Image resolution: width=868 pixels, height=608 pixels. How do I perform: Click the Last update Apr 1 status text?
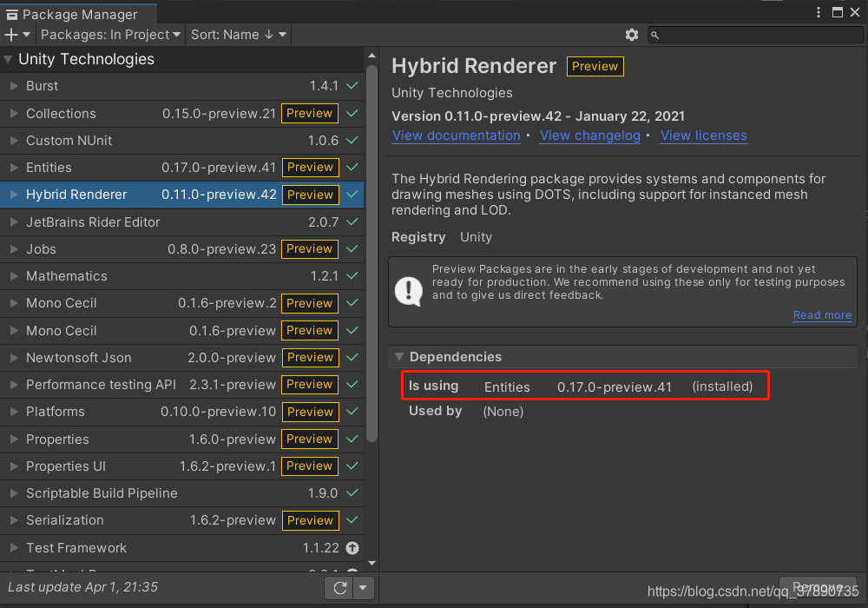pyautogui.click(x=83, y=587)
